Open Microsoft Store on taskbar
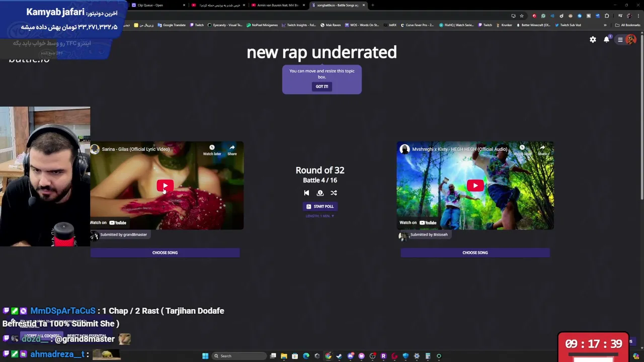This screenshot has width=644, height=362. tap(295, 356)
